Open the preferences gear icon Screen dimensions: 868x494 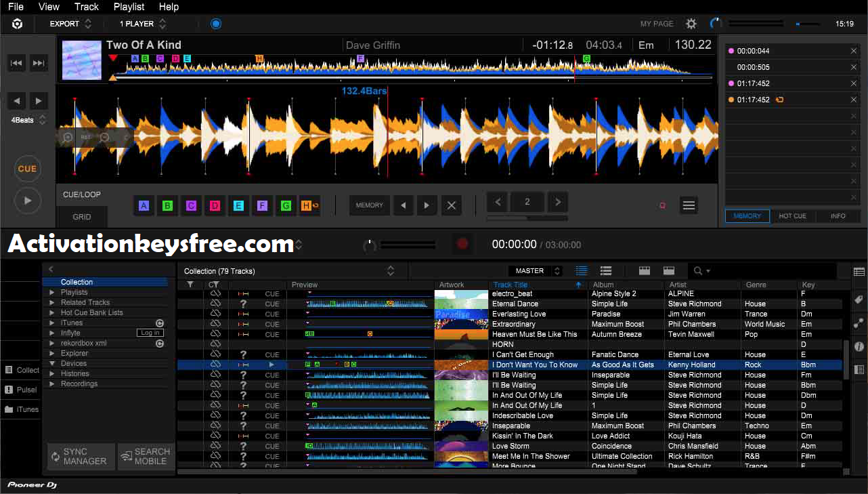(x=691, y=24)
